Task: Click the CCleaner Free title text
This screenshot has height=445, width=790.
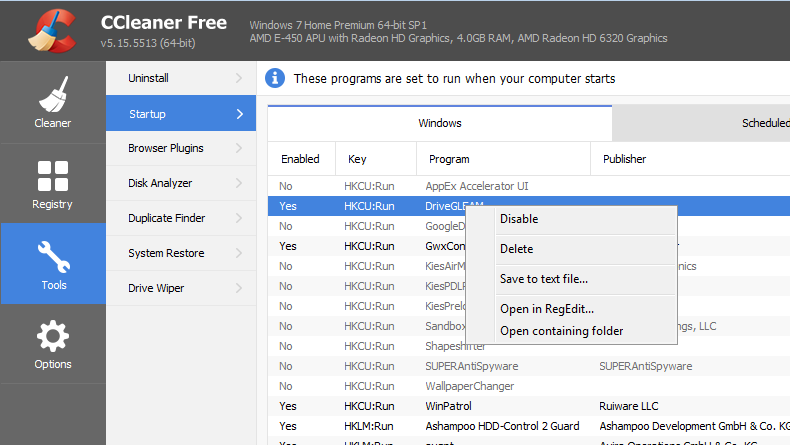Action: click(x=164, y=23)
